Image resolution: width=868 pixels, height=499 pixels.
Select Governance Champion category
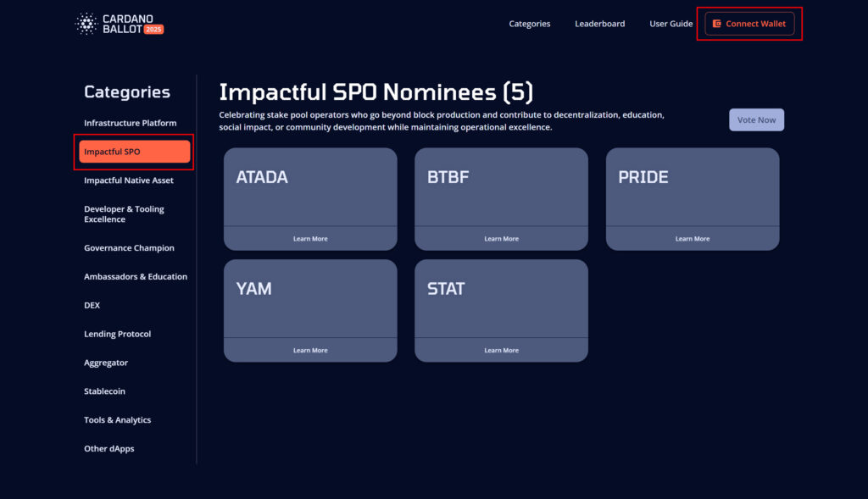(129, 248)
